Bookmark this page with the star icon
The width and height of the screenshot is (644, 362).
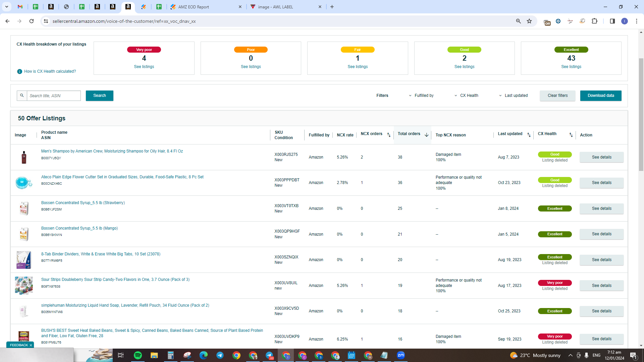point(529,21)
